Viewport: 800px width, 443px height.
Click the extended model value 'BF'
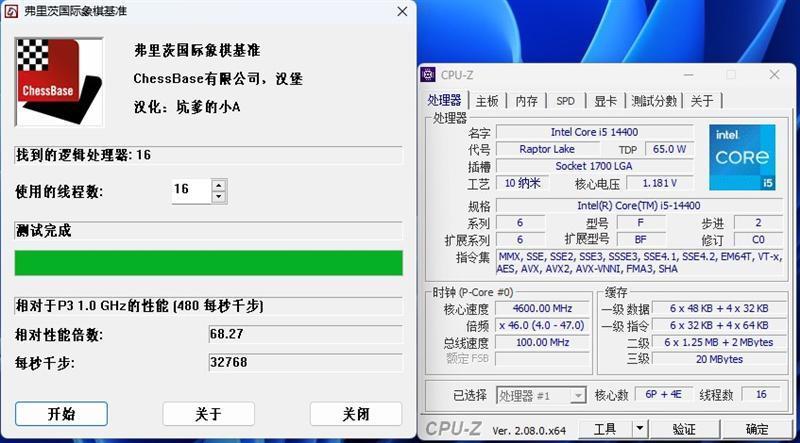[641, 239]
